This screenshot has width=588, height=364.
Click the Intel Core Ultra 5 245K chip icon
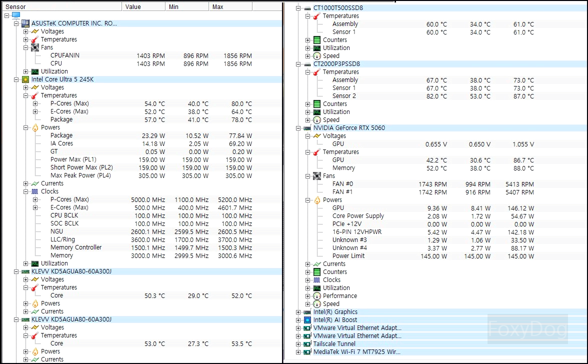tap(25, 79)
